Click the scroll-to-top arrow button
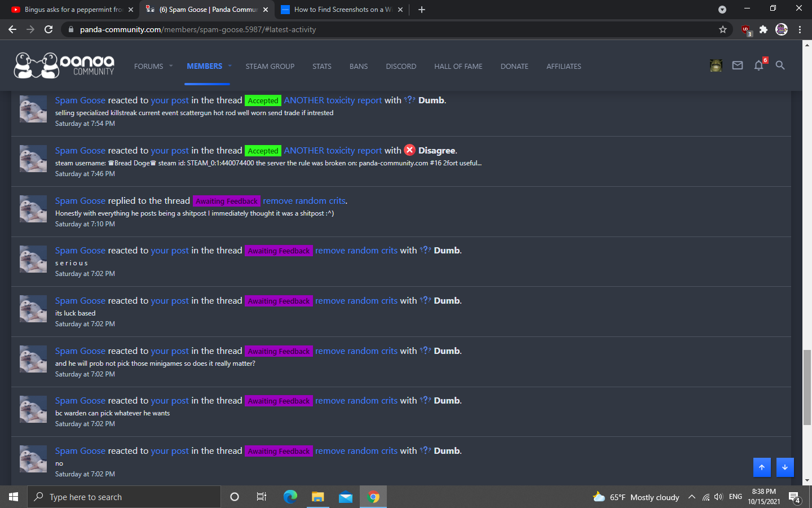 762,467
